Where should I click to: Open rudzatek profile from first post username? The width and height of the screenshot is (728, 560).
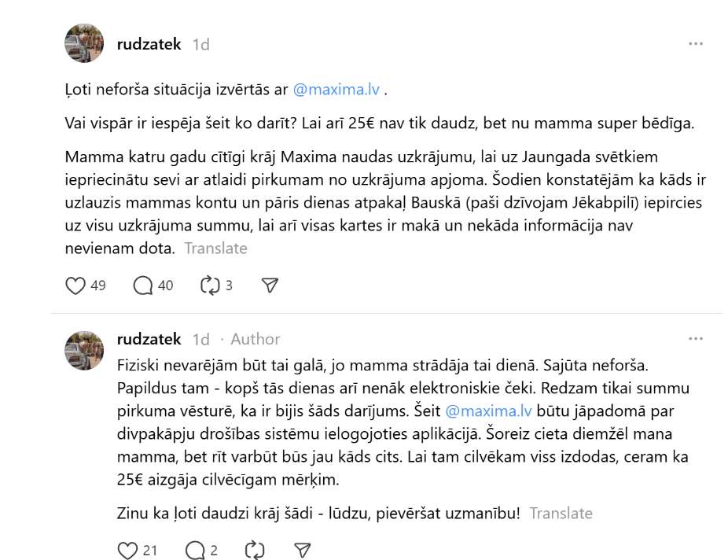tap(149, 45)
